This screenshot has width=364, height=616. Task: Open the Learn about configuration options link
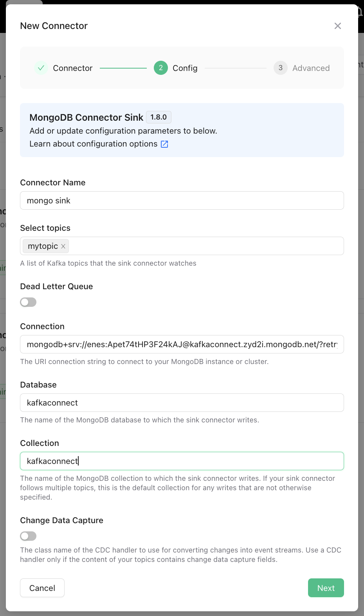93,144
